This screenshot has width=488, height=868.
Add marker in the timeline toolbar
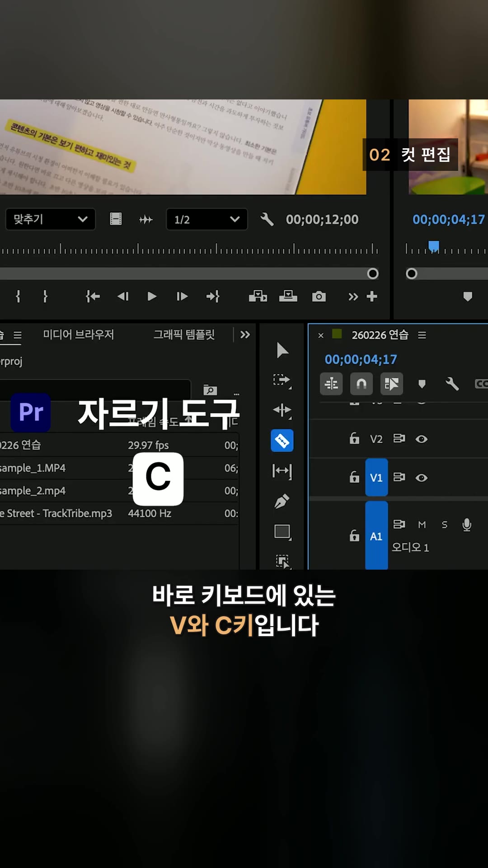coord(422,384)
